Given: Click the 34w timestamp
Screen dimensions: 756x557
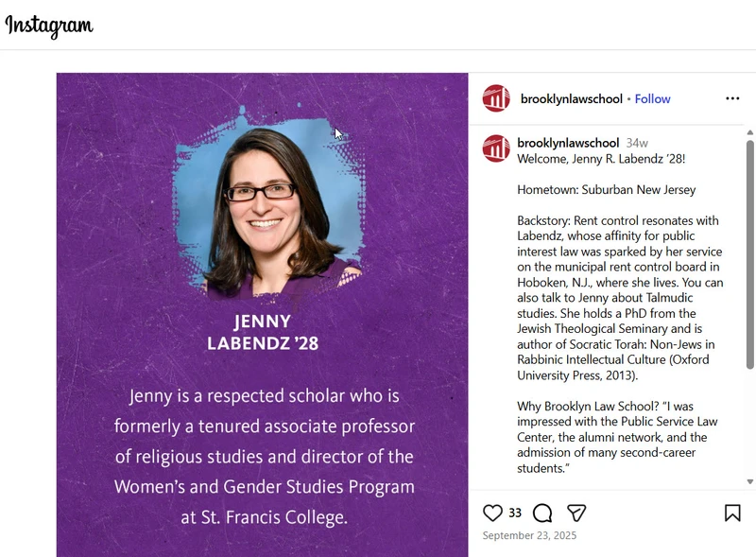Looking at the screenshot, I should coord(637,144).
